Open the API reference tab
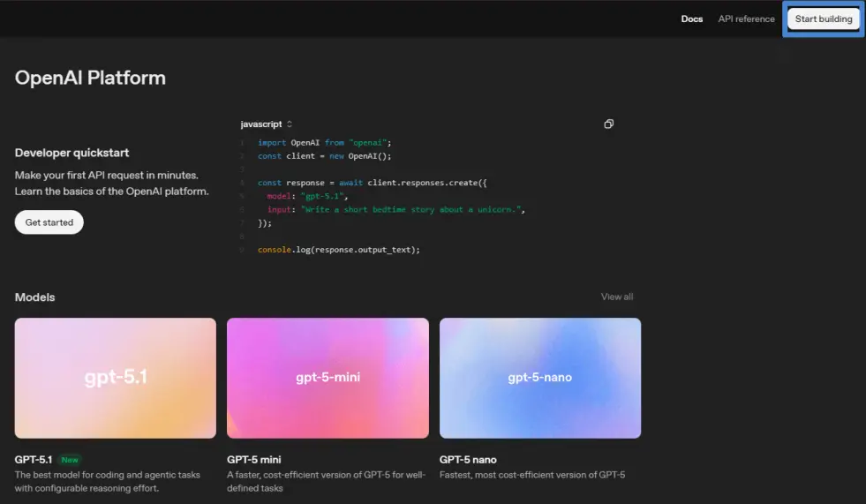 (746, 19)
